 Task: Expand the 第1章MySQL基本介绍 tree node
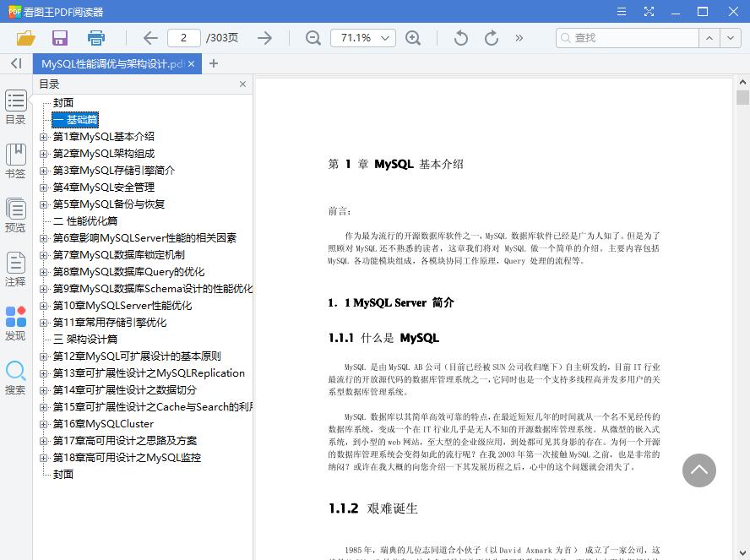44,137
